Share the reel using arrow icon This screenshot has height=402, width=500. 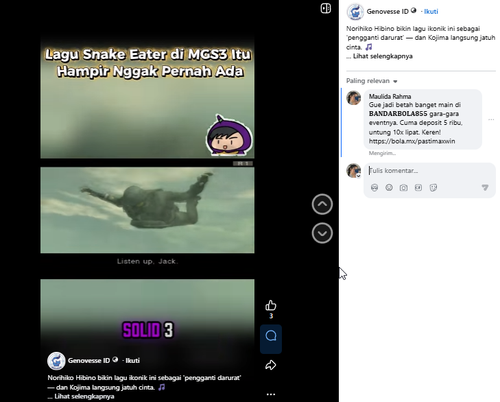tap(271, 365)
